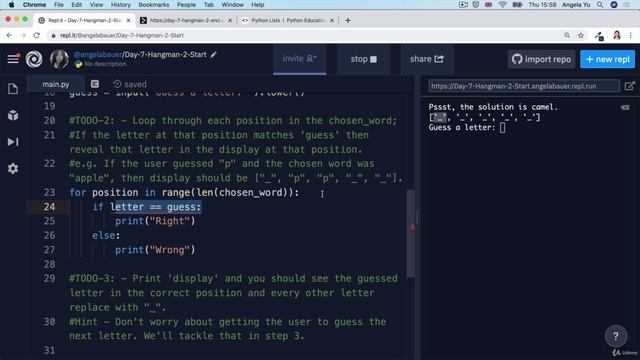Clear the console output
Image resolution: width=640 pixels, height=360 pixels.
(625, 107)
